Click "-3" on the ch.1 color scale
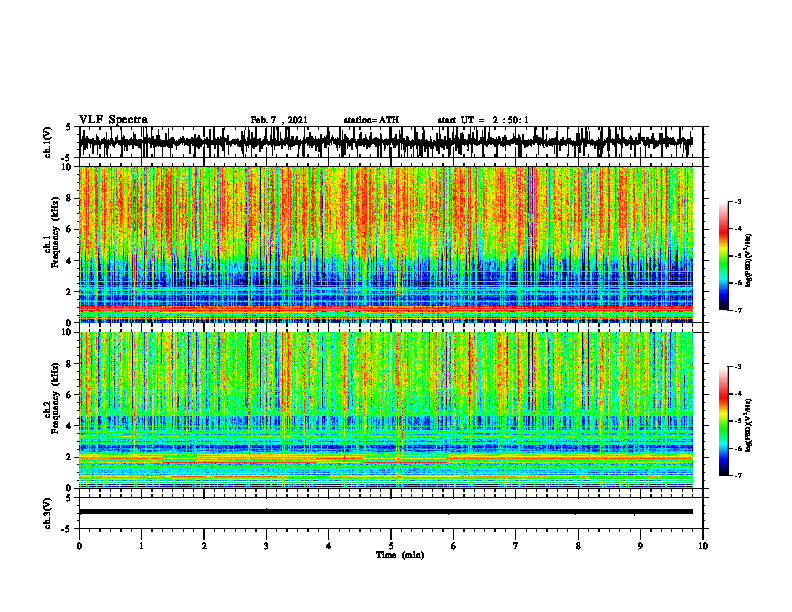The height and width of the screenshot is (612, 792). coord(738,202)
